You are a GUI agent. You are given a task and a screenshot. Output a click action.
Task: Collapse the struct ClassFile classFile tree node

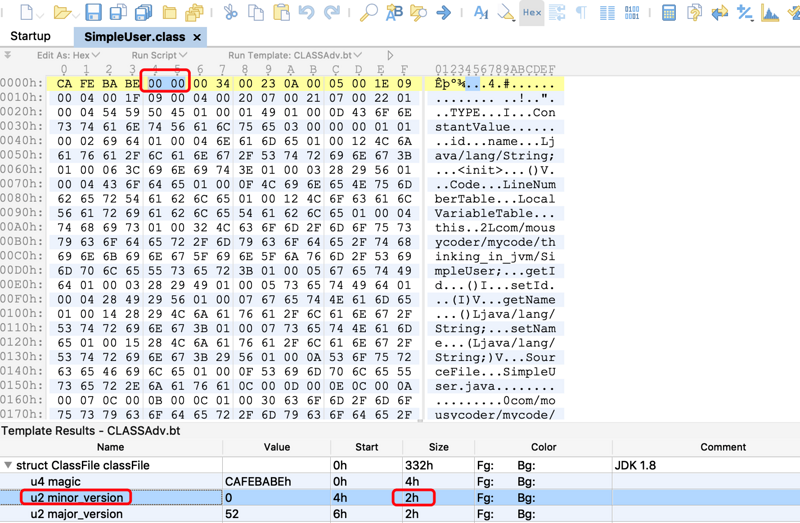(x=8, y=465)
